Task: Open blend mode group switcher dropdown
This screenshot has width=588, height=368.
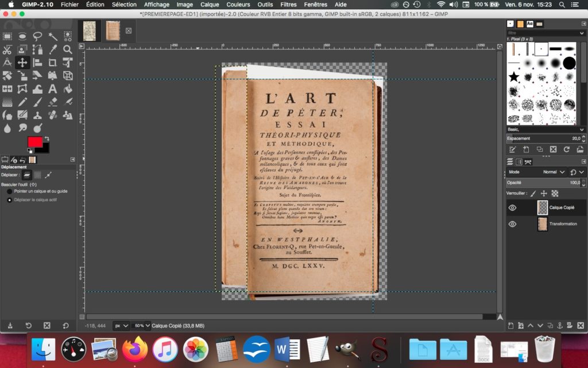Action: [x=577, y=172]
